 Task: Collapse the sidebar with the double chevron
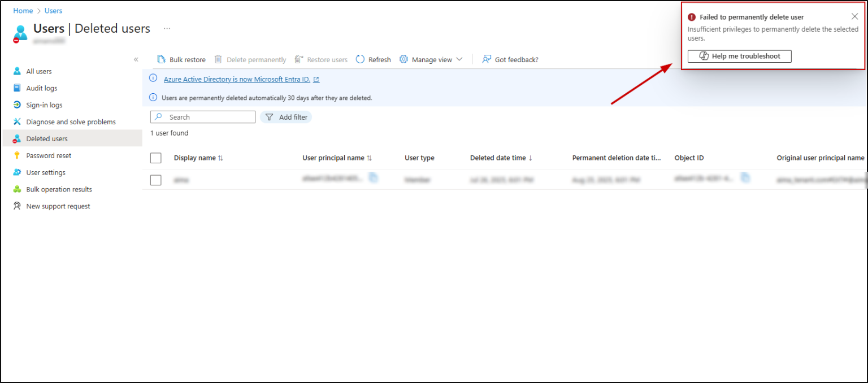[x=136, y=59]
